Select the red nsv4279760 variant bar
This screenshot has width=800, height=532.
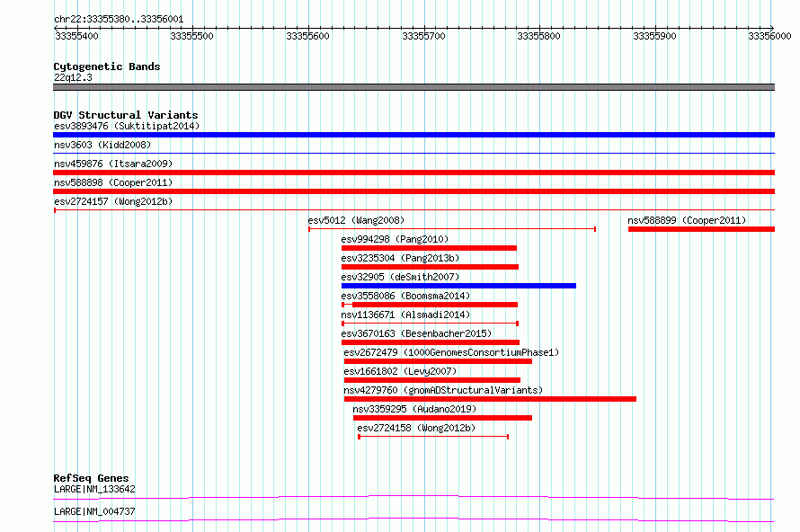click(490, 399)
